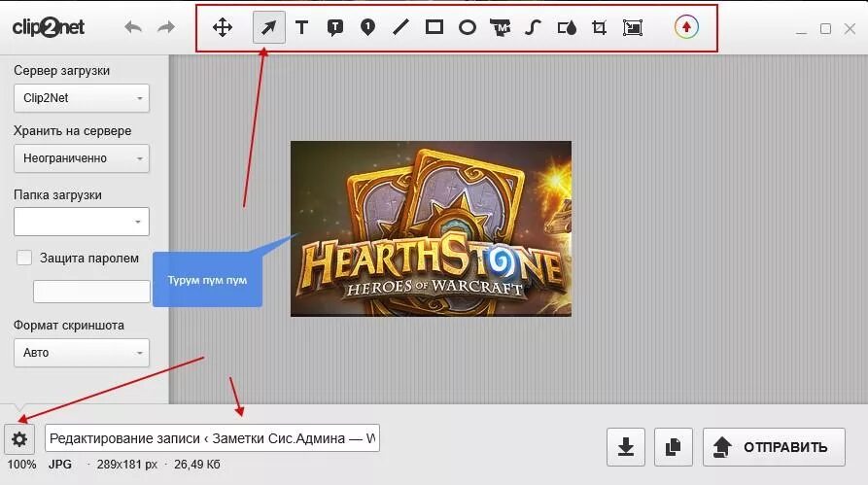This screenshot has width=868, height=485.
Task: Select the freehand curve tool
Action: [533, 27]
